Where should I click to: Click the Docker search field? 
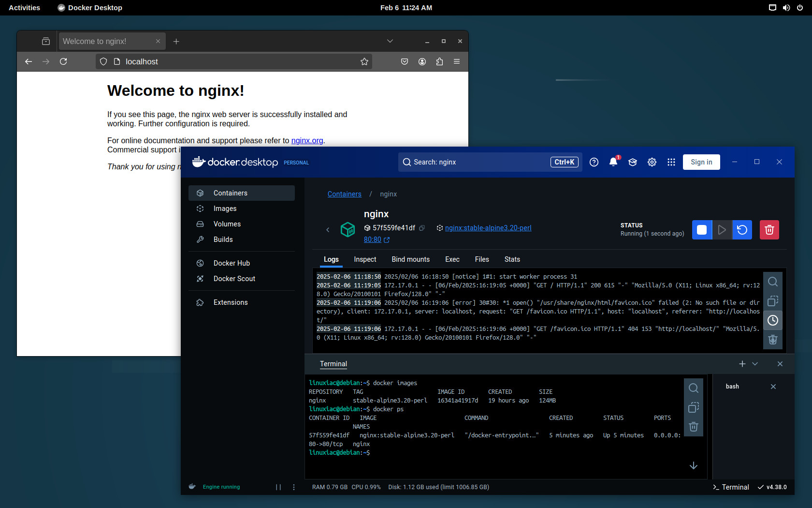pyautogui.click(x=490, y=162)
